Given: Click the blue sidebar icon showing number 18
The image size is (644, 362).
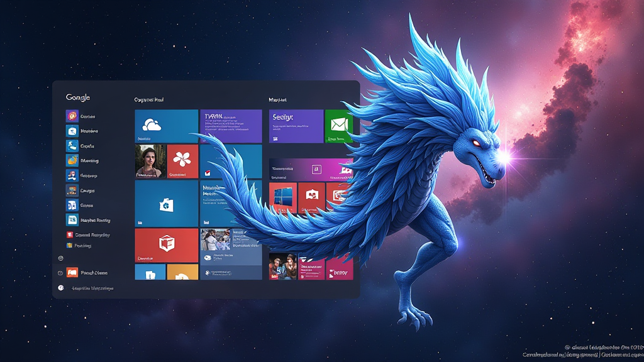Looking at the screenshot, I should [72, 219].
